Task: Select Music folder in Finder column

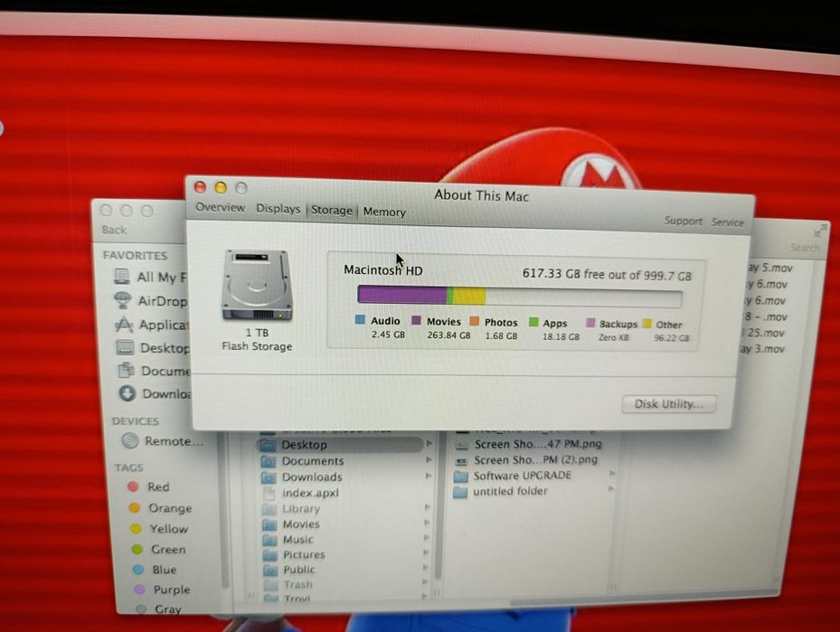Action: pyautogui.click(x=288, y=540)
